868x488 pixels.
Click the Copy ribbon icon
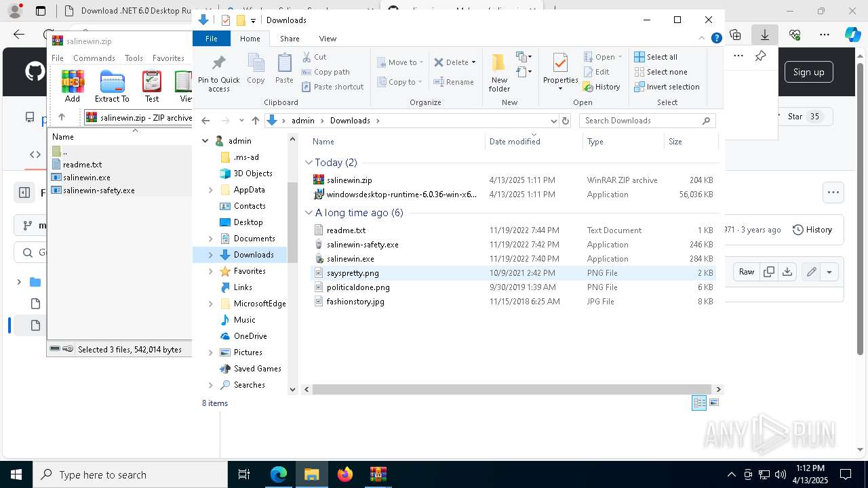tap(256, 69)
